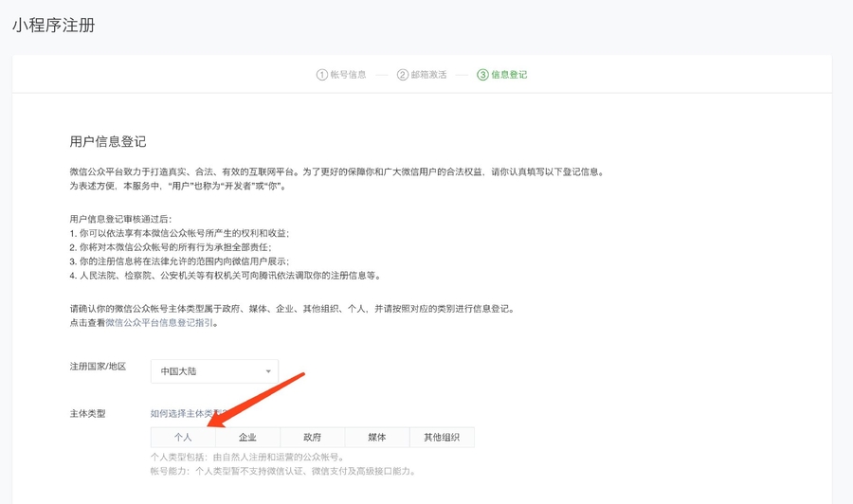The width and height of the screenshot is (853, 504).
Task: Select 个人 as the subject type
Action: (x=183, y=438)
